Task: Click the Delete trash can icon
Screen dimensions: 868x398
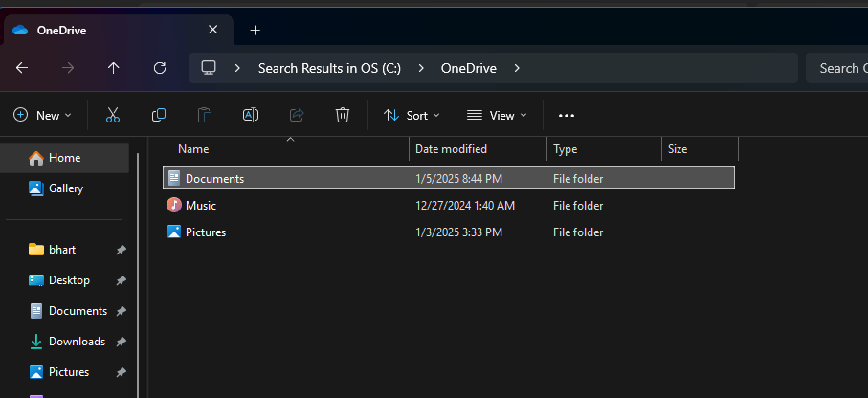Action: tap(343, 115)
